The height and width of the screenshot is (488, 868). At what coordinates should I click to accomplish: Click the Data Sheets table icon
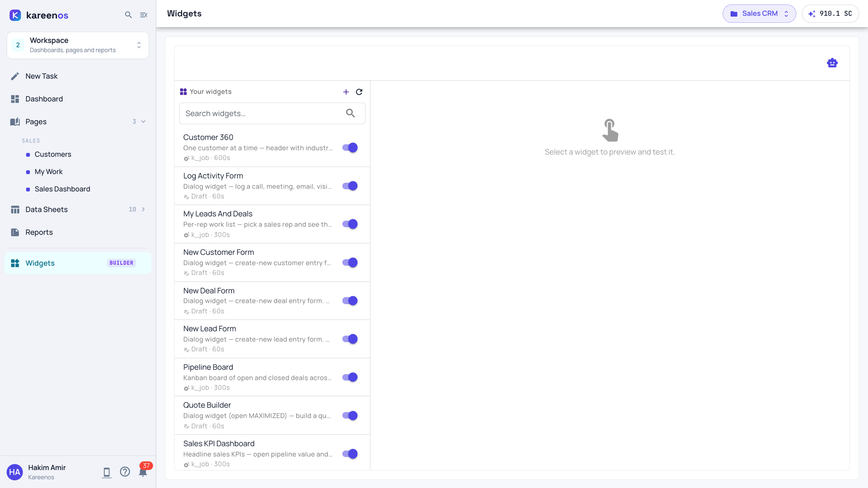(x=15, y=210)
